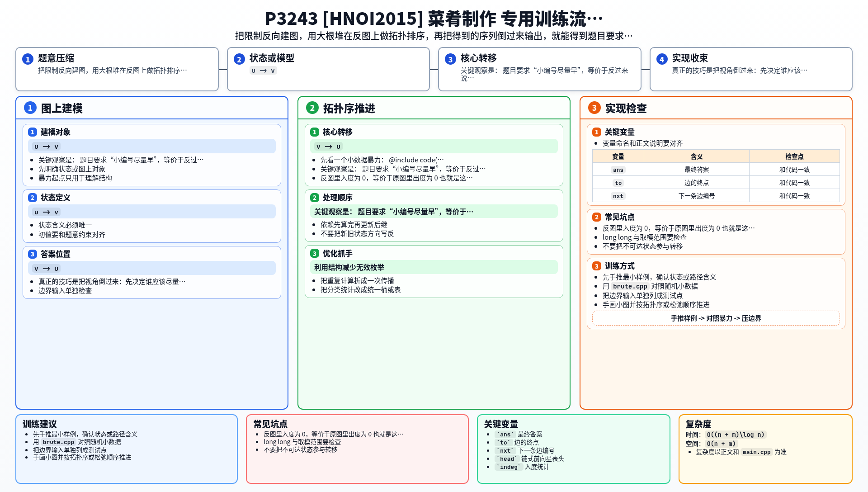Select the 建模对象 card heading
Image resolution: width=868 pixels, height=492 pixels.
[x=55, y=132]
